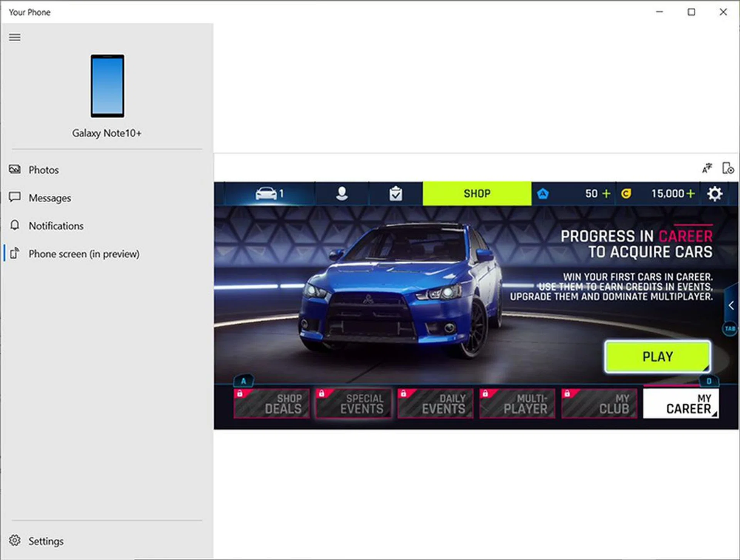Open the hamburger navigation menu

coord(15,37)
